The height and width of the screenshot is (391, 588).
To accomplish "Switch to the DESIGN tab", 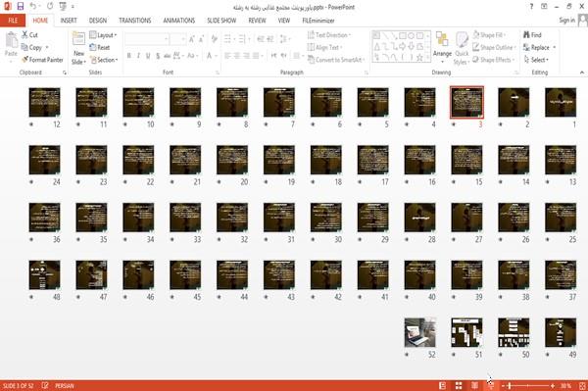I will 98,21.
